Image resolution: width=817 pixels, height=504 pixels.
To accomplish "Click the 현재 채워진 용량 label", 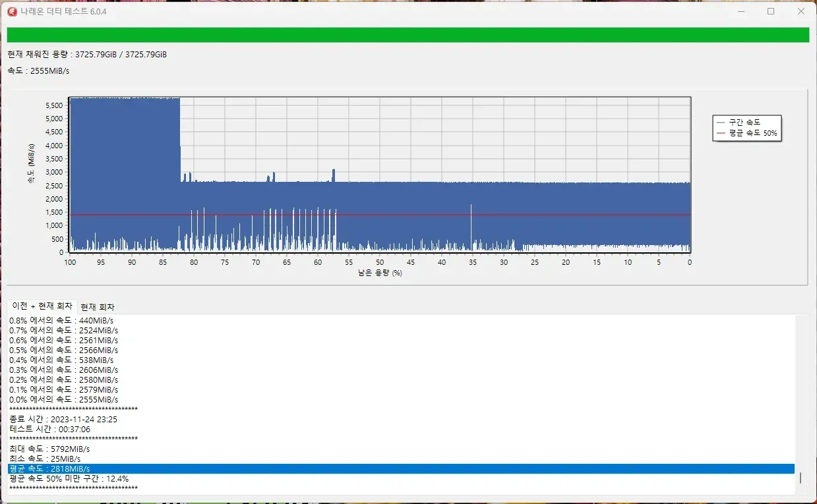I will click(x=87, y=55).
